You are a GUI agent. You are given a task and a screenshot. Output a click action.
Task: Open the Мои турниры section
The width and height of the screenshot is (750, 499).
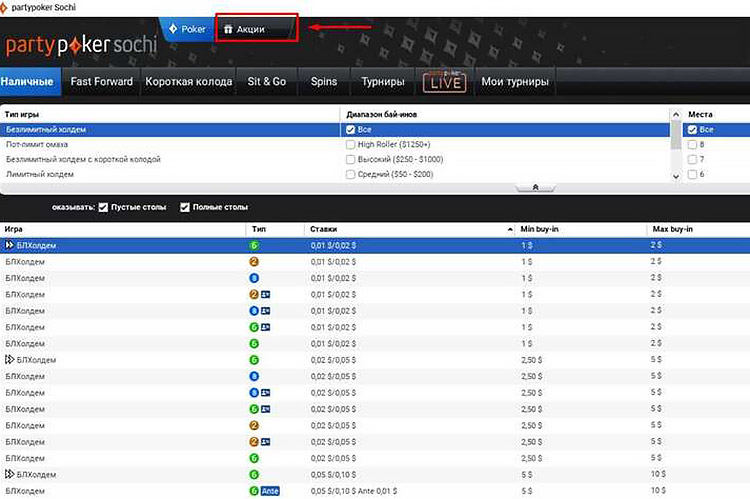point(515,82)
